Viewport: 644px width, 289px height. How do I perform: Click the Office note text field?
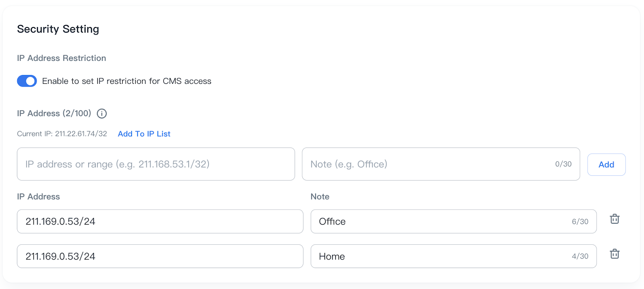click(x=439, y=221)
